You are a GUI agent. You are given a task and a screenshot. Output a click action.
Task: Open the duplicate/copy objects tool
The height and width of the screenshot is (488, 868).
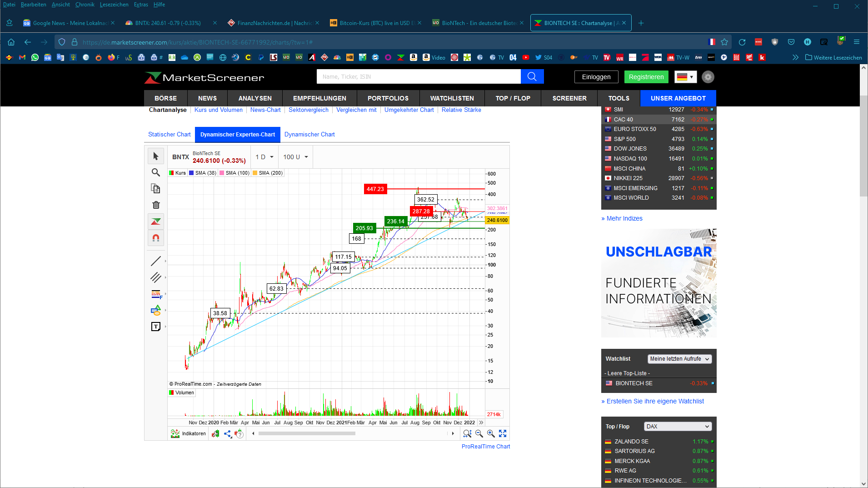pyautogui.click(x=156, y=188)
